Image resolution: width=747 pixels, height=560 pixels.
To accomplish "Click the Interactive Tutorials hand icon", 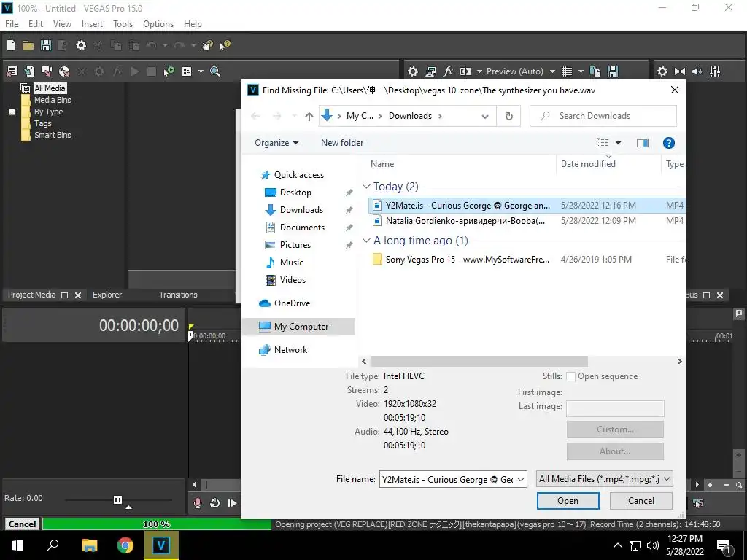I will coord(207,45).
